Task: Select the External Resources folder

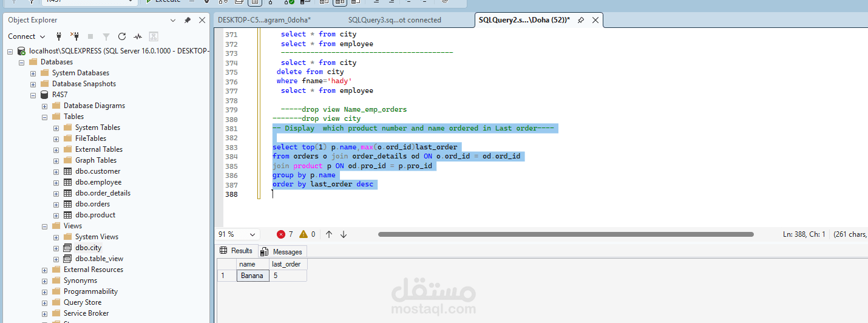Action: tap(93, 270)
